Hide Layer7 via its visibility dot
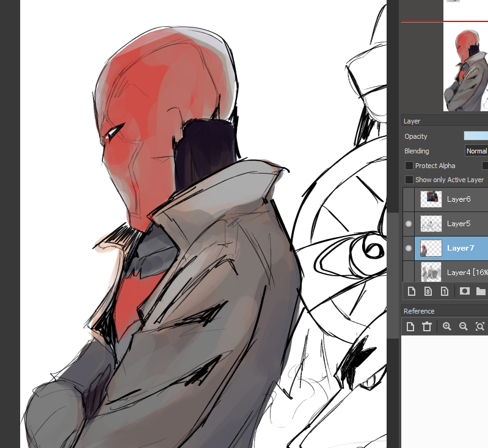This screenshot has width=488, height=448. [409, 248]
